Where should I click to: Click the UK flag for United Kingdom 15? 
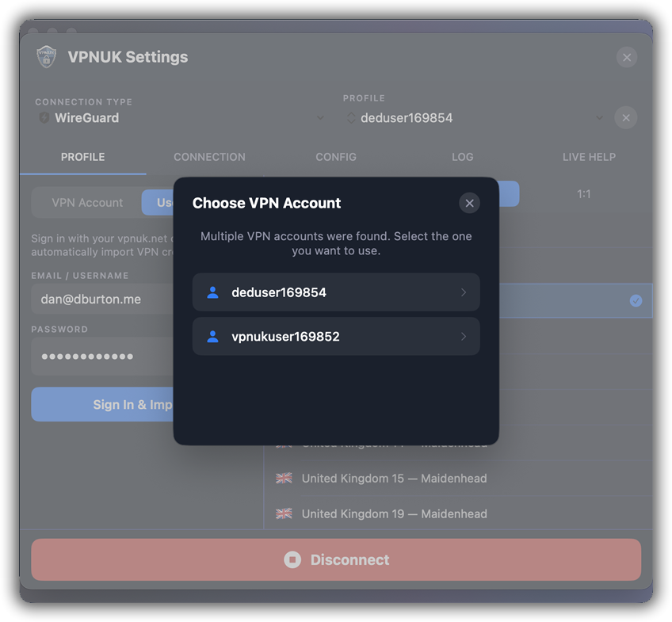pyautogui.click(x=284, y=478)
